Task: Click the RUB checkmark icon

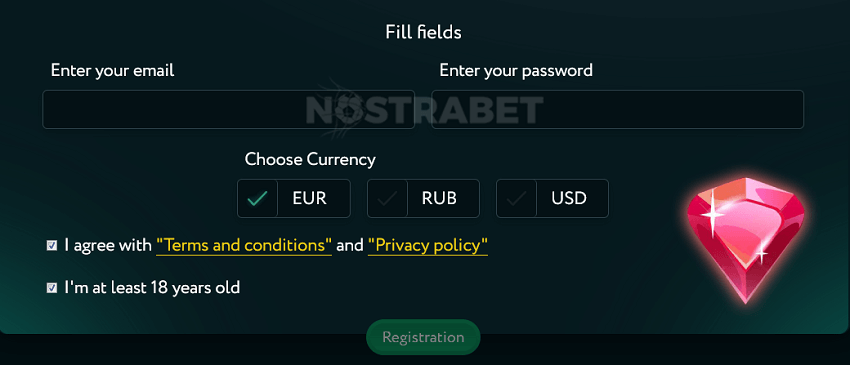Action: point(388,198)
